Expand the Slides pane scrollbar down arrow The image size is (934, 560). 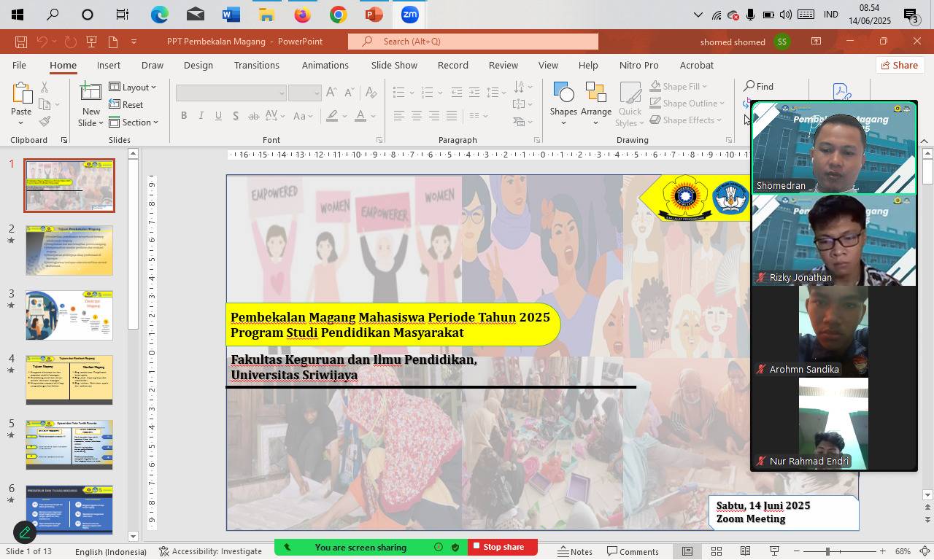(x=133, y=537)
